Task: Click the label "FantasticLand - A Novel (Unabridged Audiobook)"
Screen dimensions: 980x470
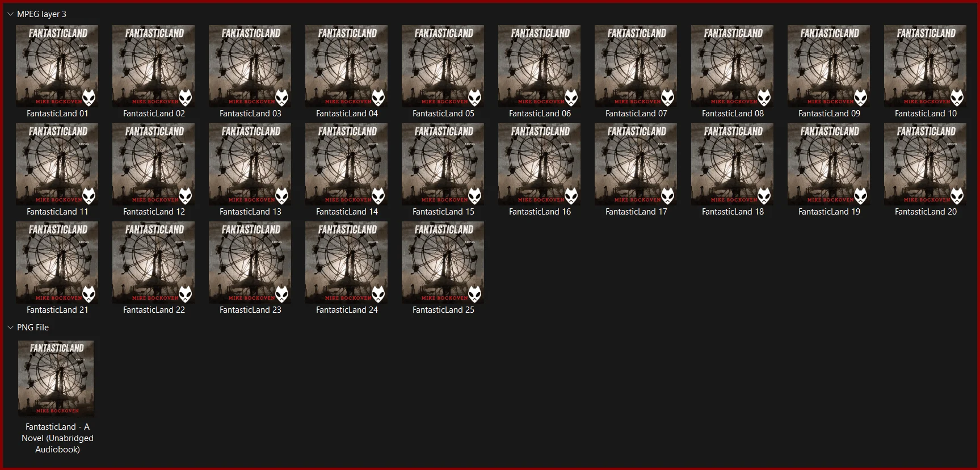Action: (57, 438)
